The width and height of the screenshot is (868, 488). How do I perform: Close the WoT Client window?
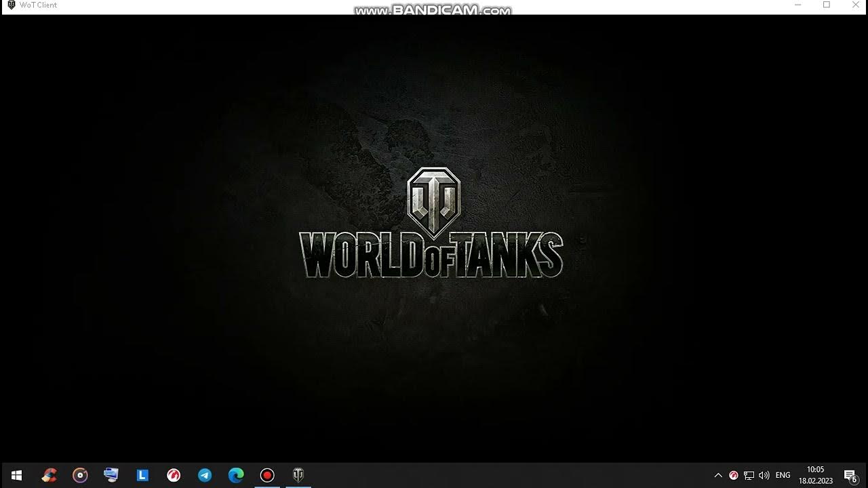855,5
